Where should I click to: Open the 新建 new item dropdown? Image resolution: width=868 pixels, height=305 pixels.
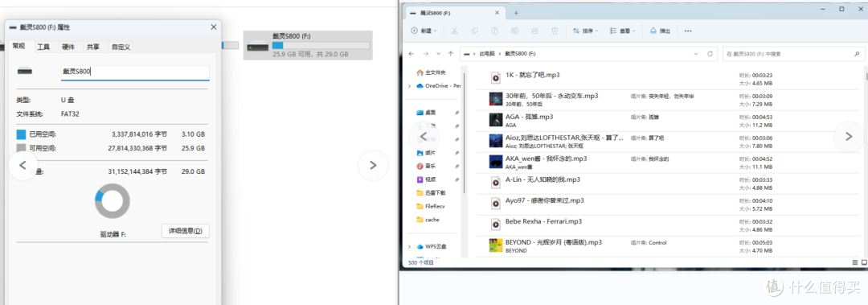click(424, 31)
